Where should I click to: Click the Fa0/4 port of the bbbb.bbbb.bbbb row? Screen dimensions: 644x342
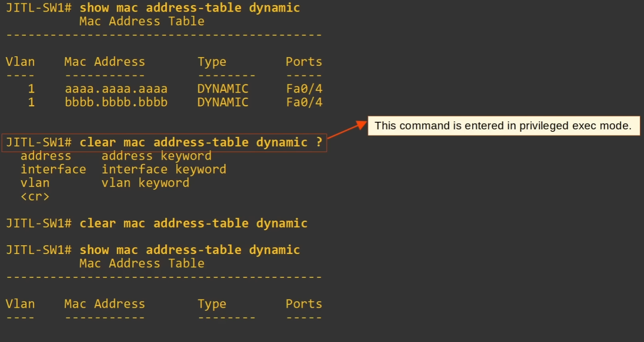[x=304, y=102]
